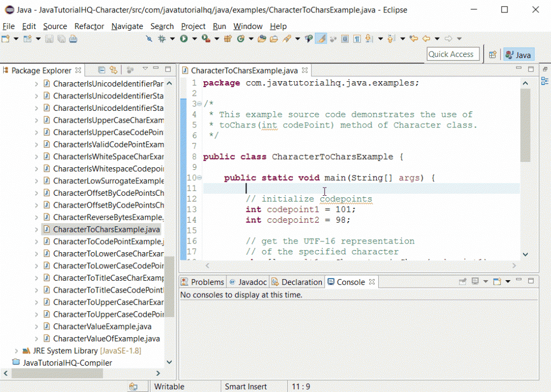
Task: Click the Quick Access search field
Action: [x=453, y=54]
